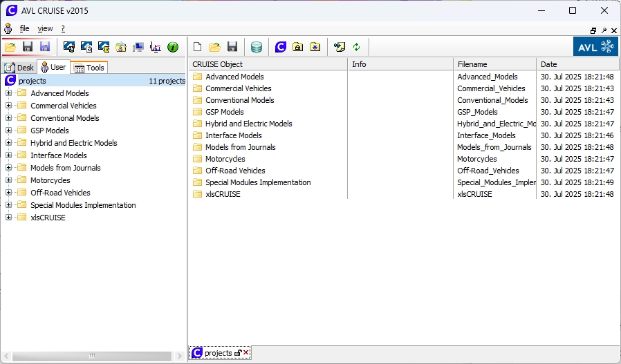Select Off-Road Vehicles in the object list
Image resolution: width=621 pixels, height=364 pixels.
[x=235, y=171]
